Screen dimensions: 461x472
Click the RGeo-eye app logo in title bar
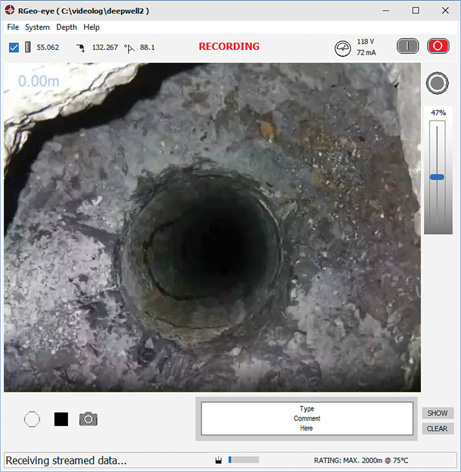coord(10,10)
